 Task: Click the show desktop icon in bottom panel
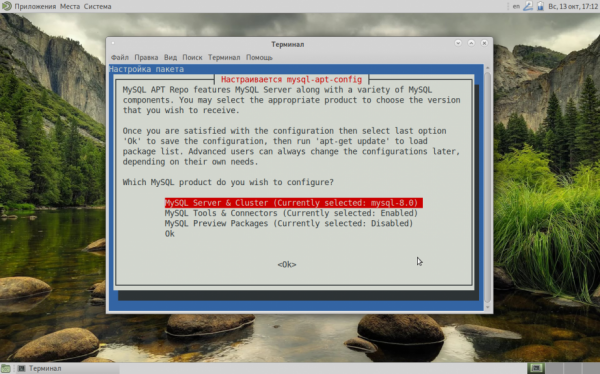(6, 368)
